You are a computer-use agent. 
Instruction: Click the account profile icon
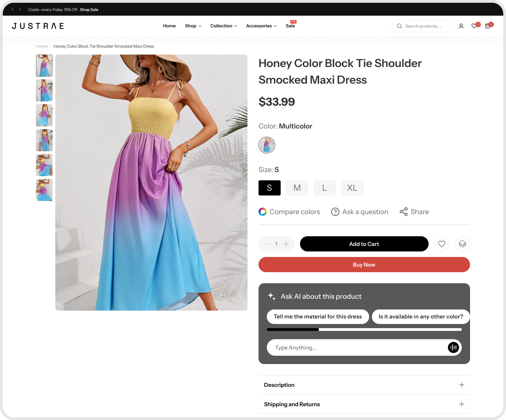(461, 26)
